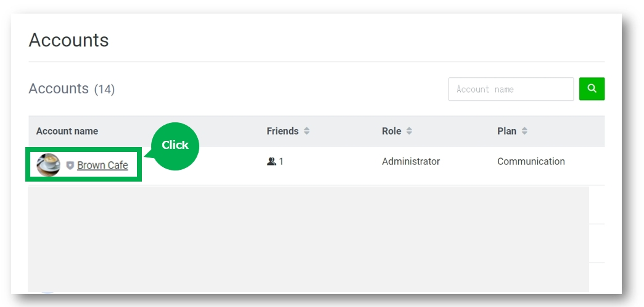Sort Role descending with the down arrow
This screenshot has width=644, height=307.
(x=409, y=133)
